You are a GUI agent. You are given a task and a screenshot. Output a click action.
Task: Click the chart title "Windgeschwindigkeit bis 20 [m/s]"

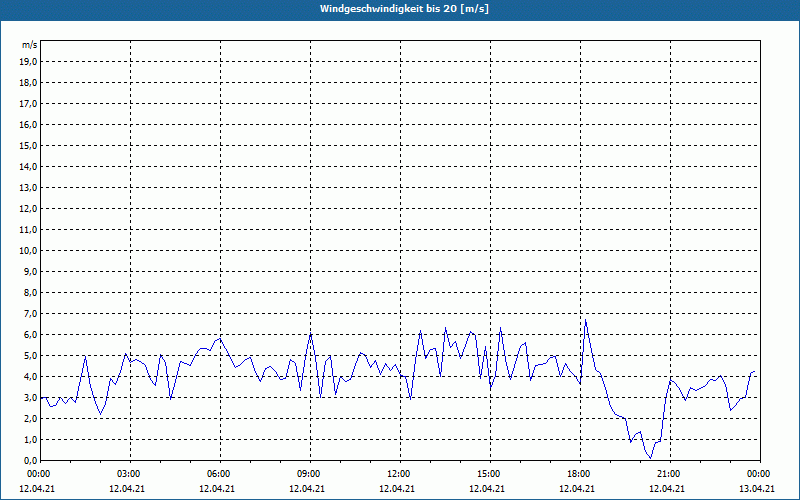coord(404,9)
